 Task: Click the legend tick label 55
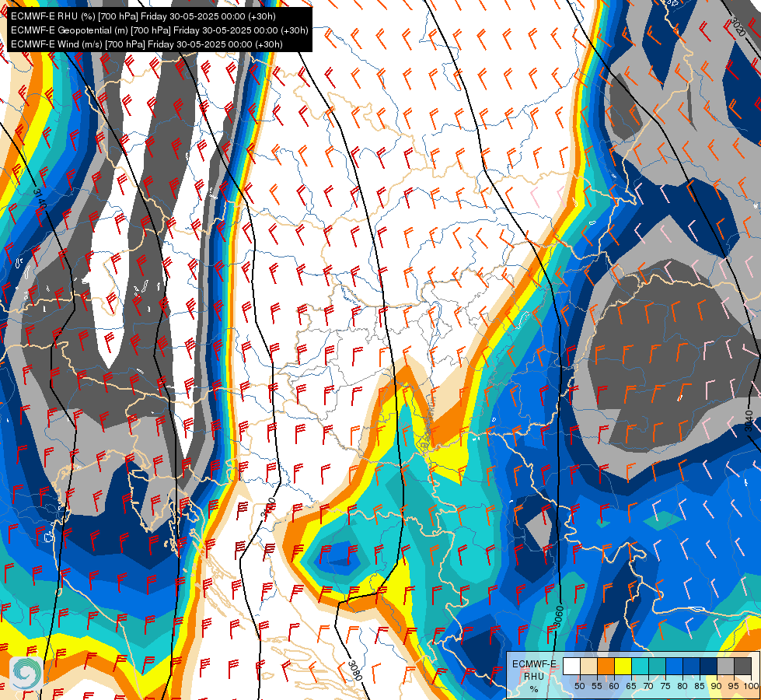pos(597,686)
